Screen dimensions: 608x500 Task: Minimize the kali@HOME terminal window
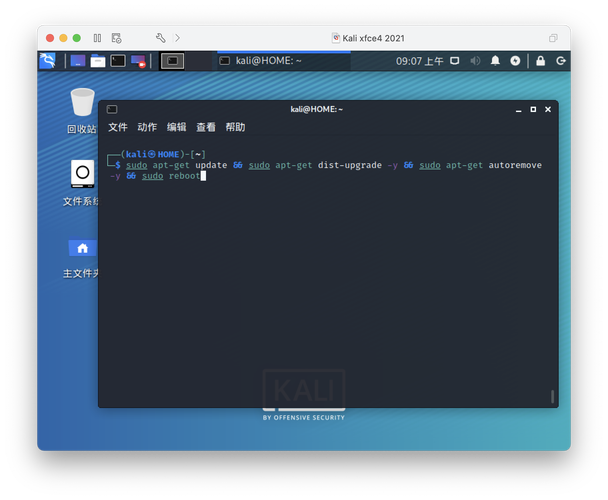518,110
